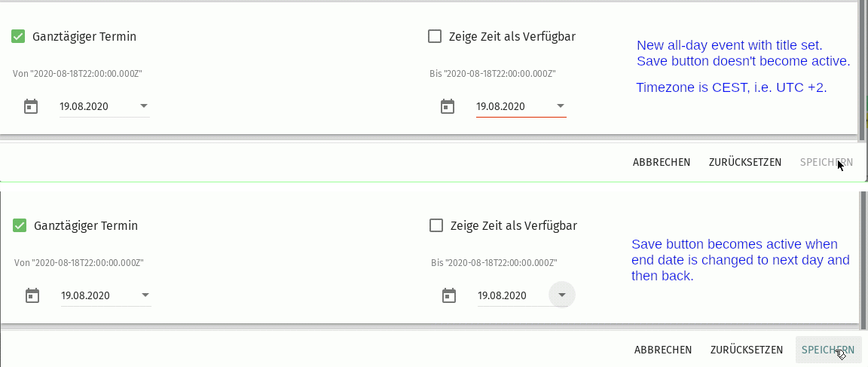868x367 pixels.
Task: Open the Bis calendar icon in the lower dialog
Action: [x=449, y=295]
